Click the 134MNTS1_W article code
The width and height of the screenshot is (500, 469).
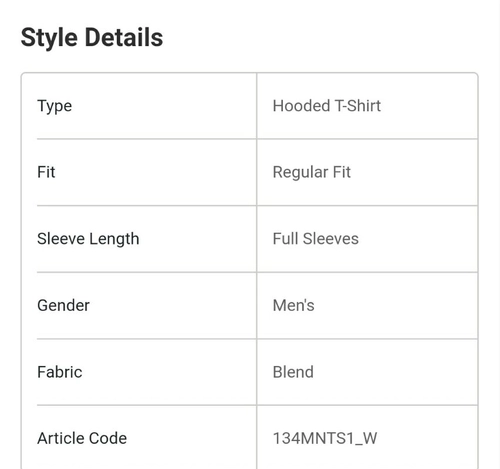pos(325,439)
